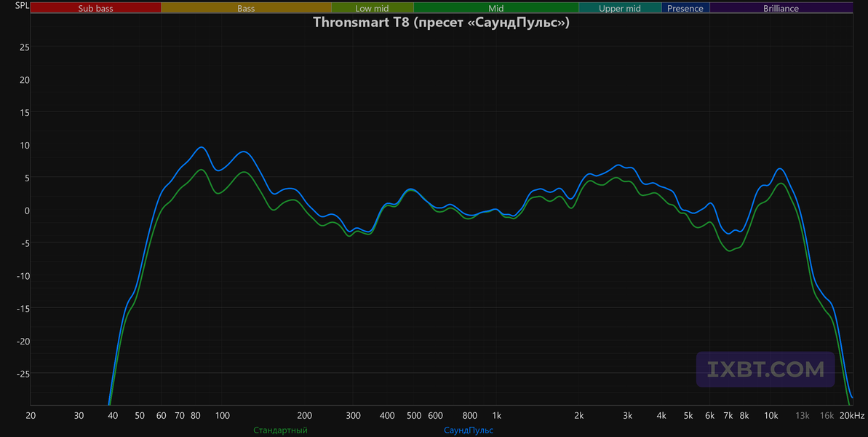Click the 20kHz frequency axis label
Image resolution: width=868 pixels, height=437 pixels.
pyautogui.click(x=852, y=416)
